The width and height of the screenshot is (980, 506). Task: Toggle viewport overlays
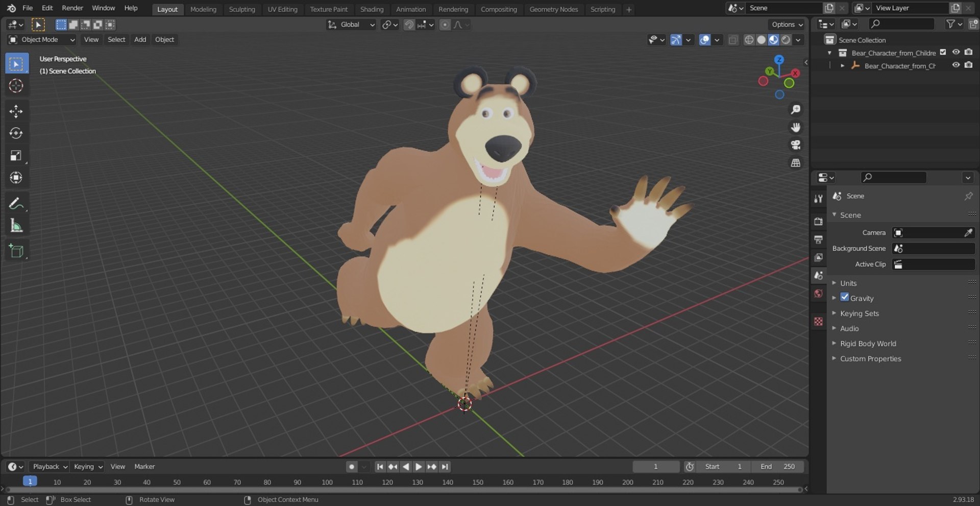(705, 40)
